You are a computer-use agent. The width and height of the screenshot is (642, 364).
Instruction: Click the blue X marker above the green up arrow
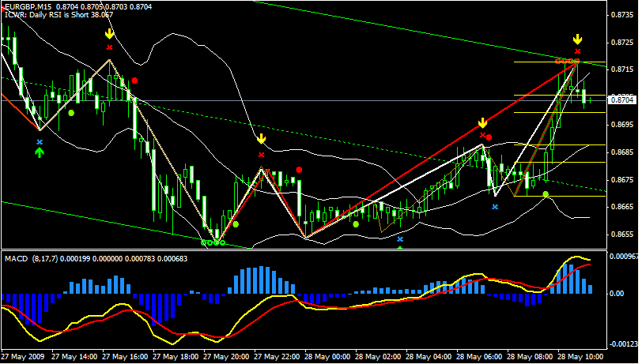(x=40, y=141)
